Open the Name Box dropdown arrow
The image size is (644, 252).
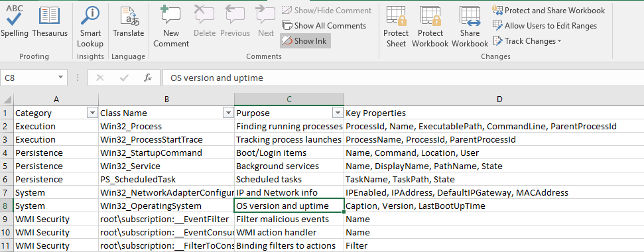60,78
